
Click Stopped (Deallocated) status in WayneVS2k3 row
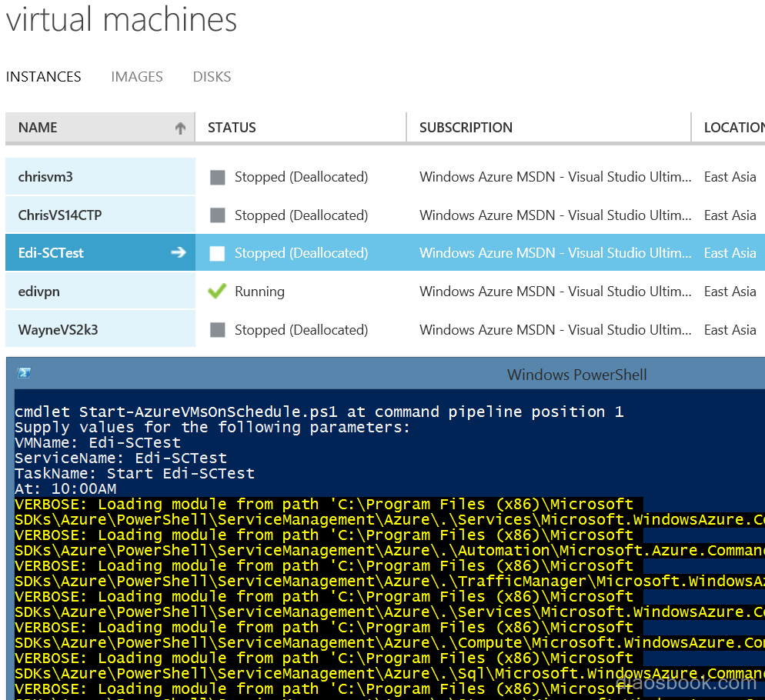point(302,330)
